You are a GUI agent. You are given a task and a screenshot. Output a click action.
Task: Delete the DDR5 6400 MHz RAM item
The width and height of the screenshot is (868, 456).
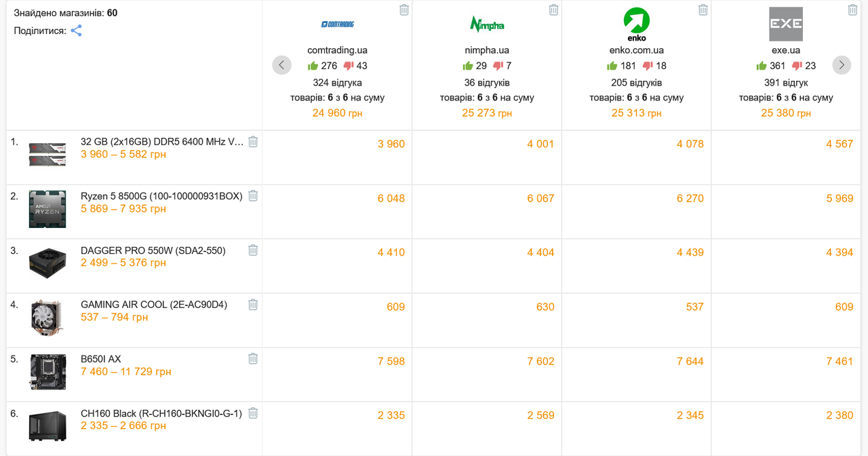[253, 142]
